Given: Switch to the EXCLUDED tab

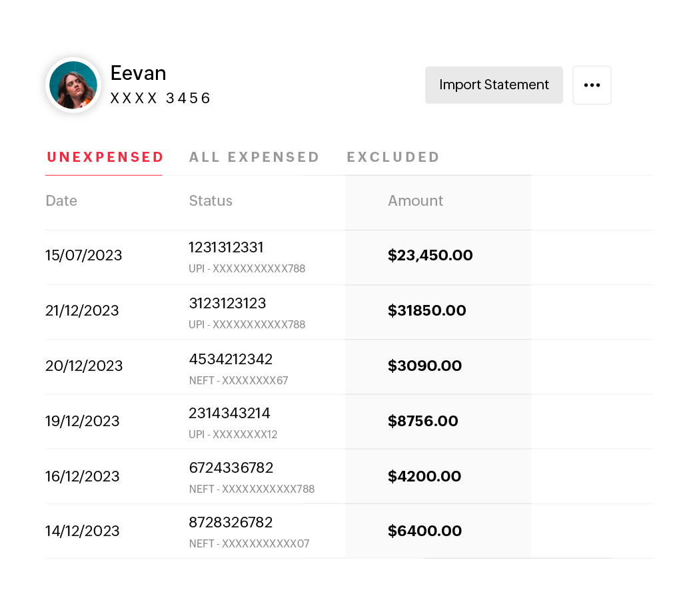Looking at the screenshot, I should [x=393, y=157].
